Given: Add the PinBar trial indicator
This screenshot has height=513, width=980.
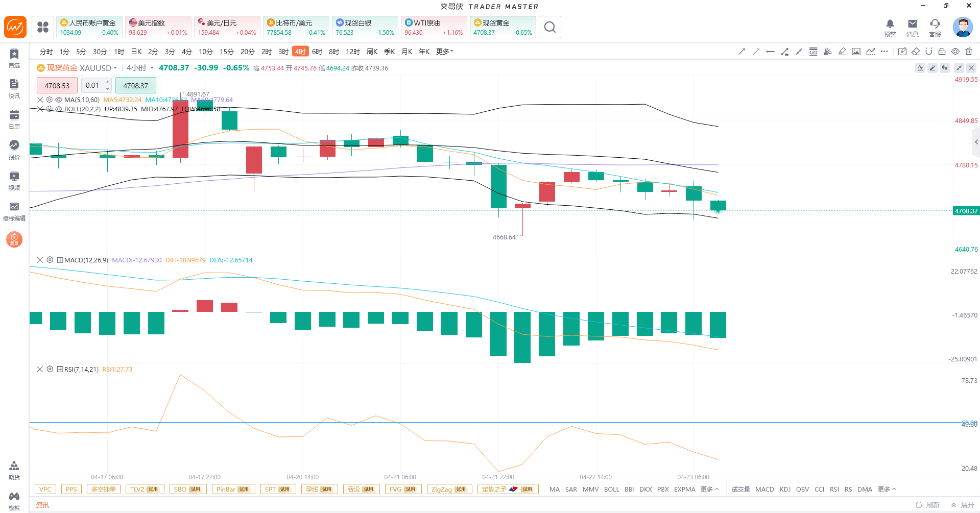Looking at the screenshot, I should pos(232,489).
